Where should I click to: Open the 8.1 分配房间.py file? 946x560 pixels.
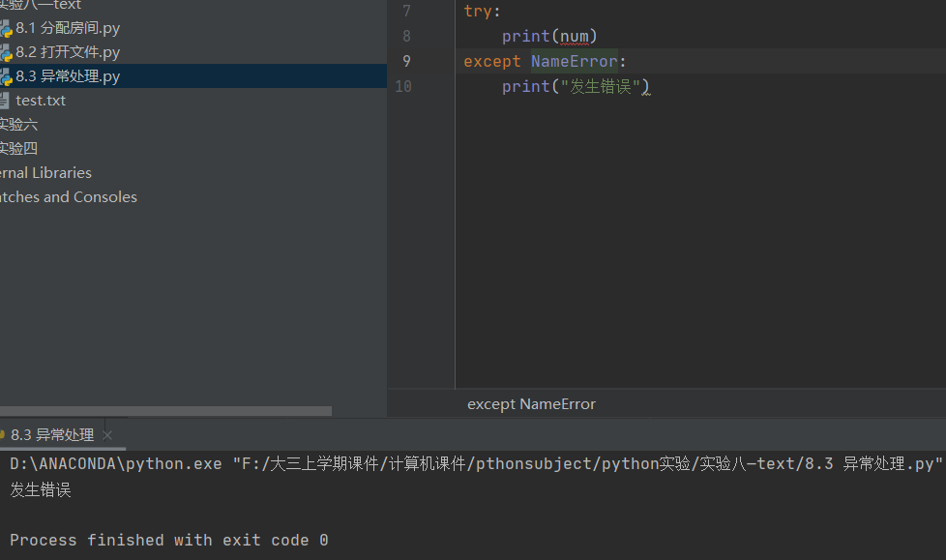coord(68,28)
